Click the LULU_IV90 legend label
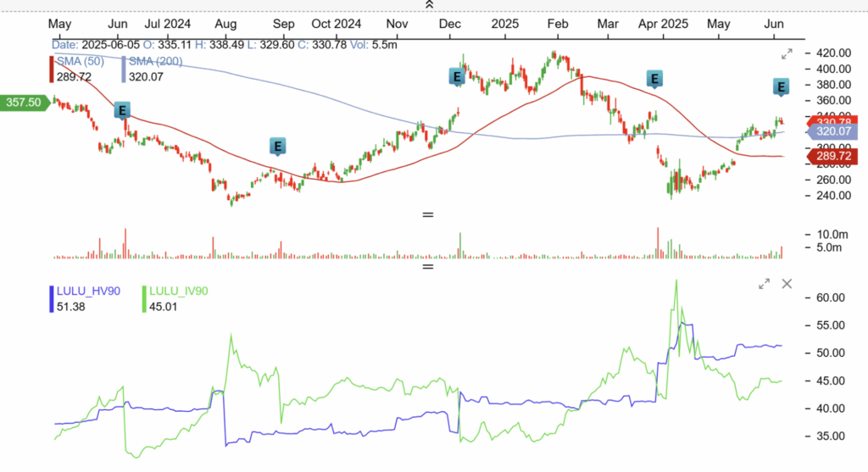This screenshot has height=472, width=868. tap(179, 291)
